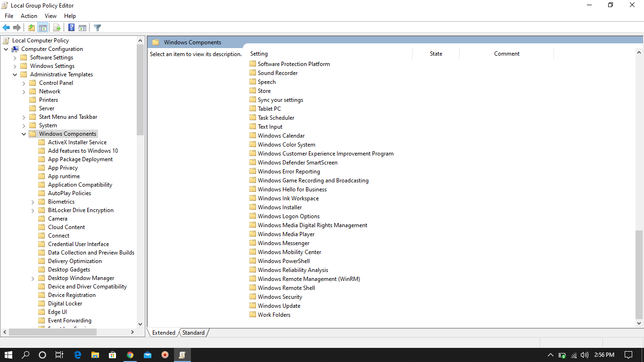The height and width of the screenshot is (362, 644).
Task: Open Task View from the taskbar
Action: point(59,355)
